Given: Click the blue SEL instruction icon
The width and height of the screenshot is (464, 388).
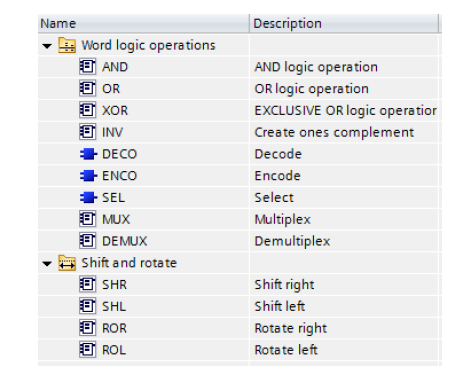Looking at the screenshot, I should point(88,198).
